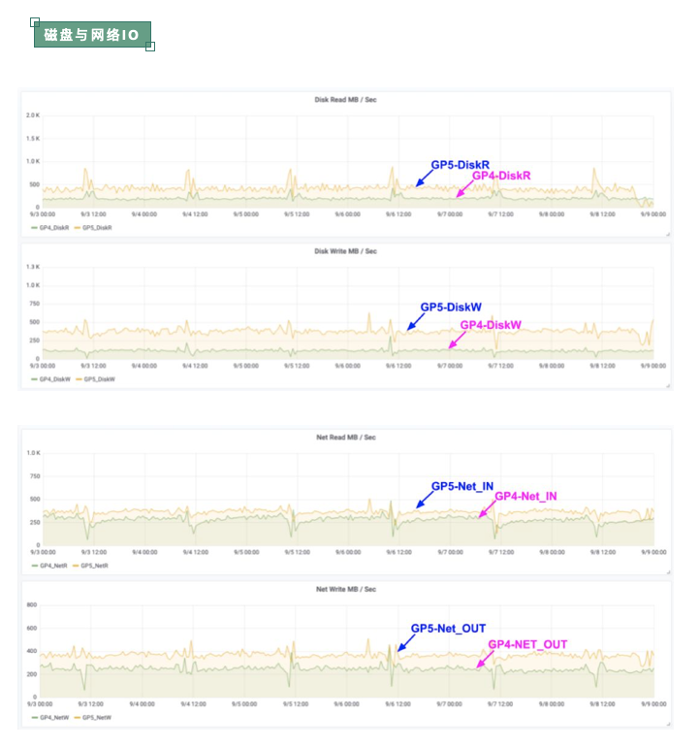Click 9/4 00:00 on the Net Read time axis
The height and width of the screenshot is (748, 700).
point(144,552)
